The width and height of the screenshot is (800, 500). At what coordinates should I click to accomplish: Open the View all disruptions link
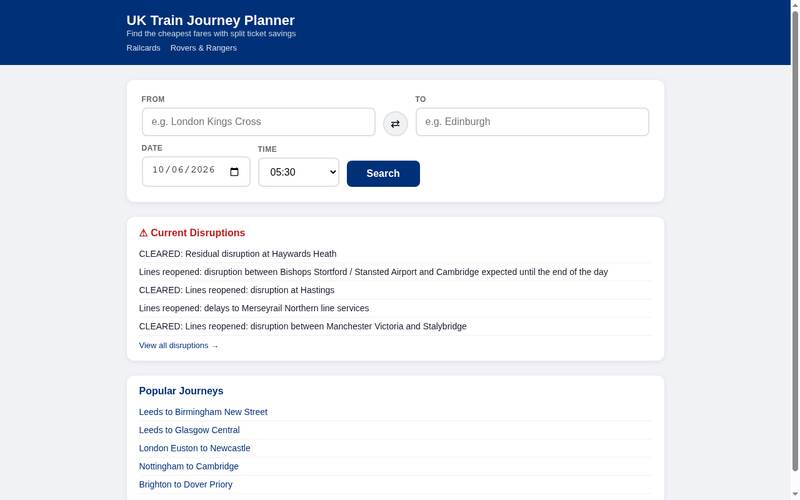coord(179,345)
